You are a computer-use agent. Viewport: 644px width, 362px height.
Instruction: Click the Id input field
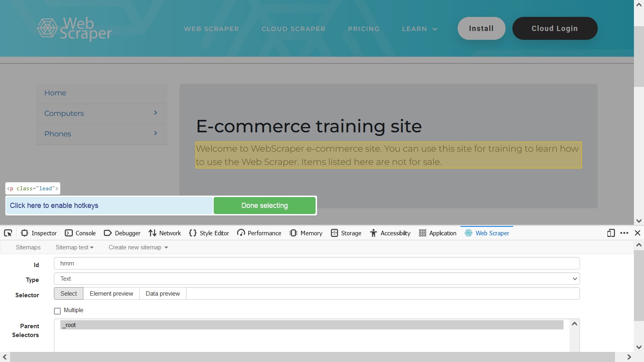tap(317, 263)
